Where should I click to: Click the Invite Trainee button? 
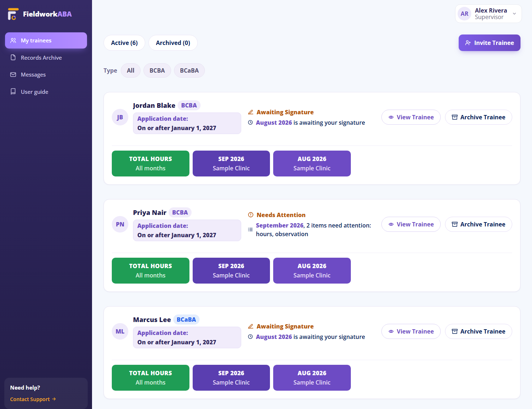point(489,43)
